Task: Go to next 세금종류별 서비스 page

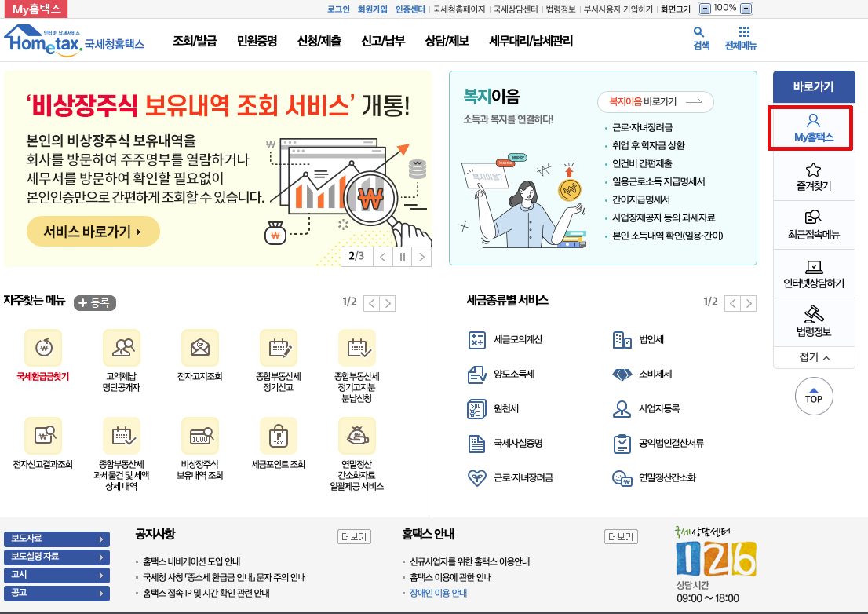Action: tap(749, 303)
